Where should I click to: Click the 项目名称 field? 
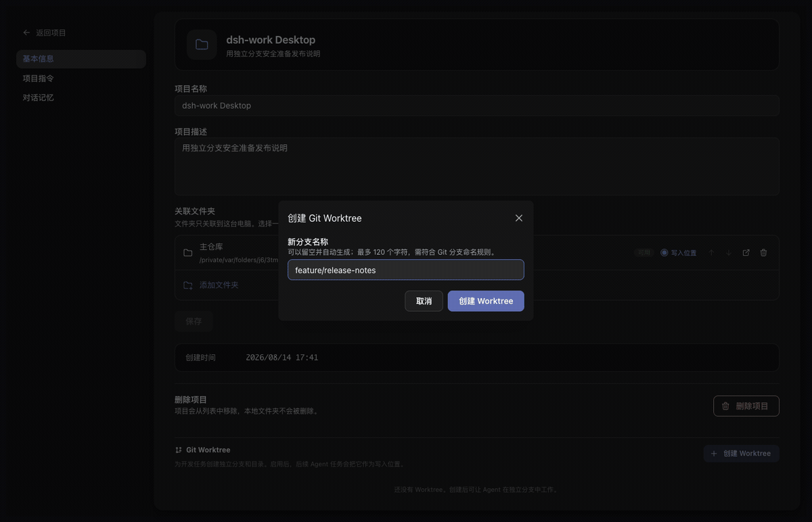click(x=477, y=105)
